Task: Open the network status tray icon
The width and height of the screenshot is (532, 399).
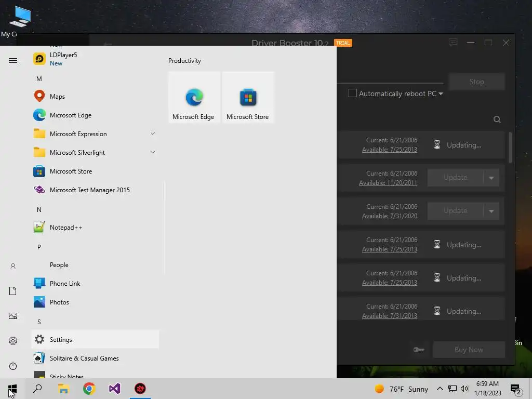Action: click(x=453, y=389)
